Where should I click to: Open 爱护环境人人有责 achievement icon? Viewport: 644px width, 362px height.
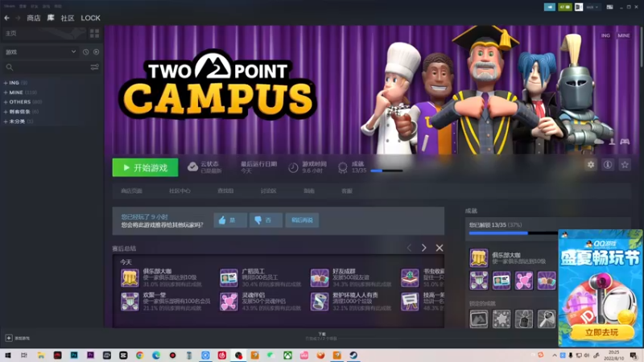320,302
